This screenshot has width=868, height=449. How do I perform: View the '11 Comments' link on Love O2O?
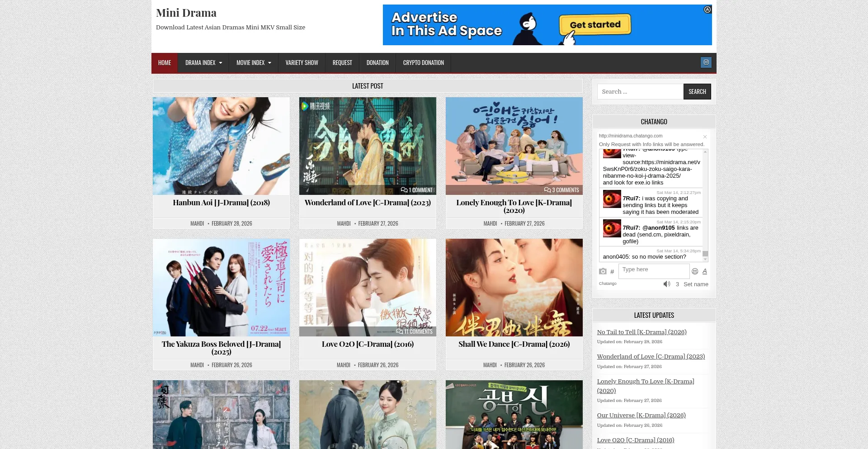[414, 331]
